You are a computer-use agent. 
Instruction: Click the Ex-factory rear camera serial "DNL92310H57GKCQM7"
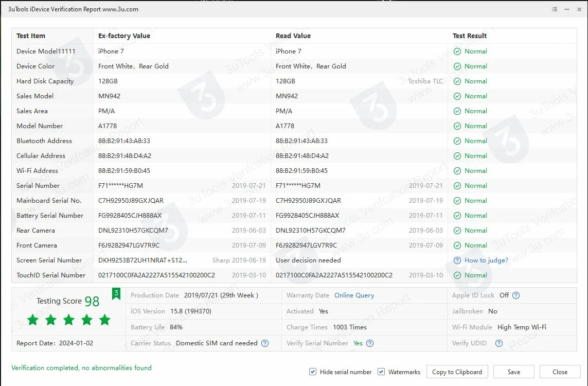coord(133,231)
